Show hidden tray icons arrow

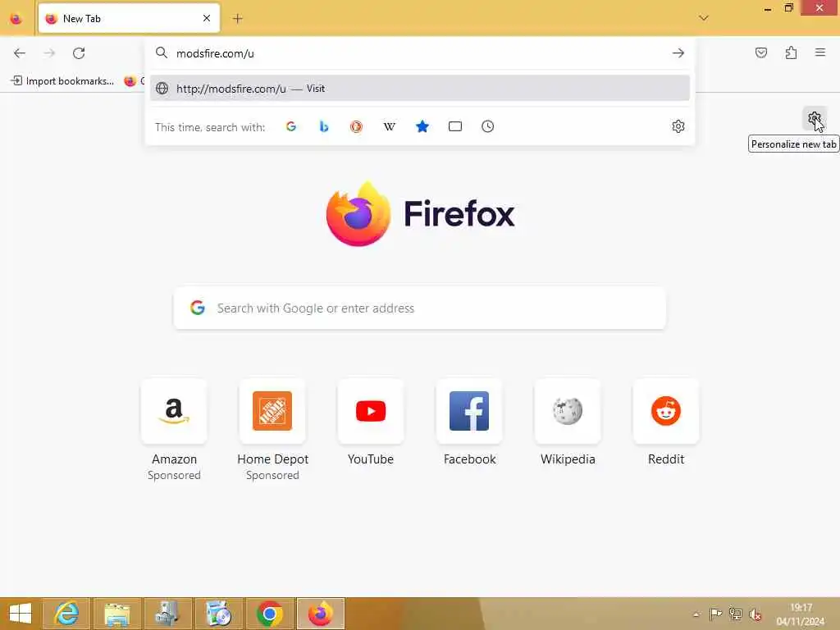click(696, 614)
